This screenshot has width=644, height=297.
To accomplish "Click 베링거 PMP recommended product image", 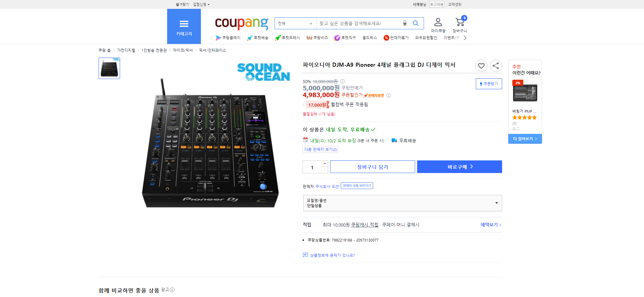I will (x=525, y=93).
